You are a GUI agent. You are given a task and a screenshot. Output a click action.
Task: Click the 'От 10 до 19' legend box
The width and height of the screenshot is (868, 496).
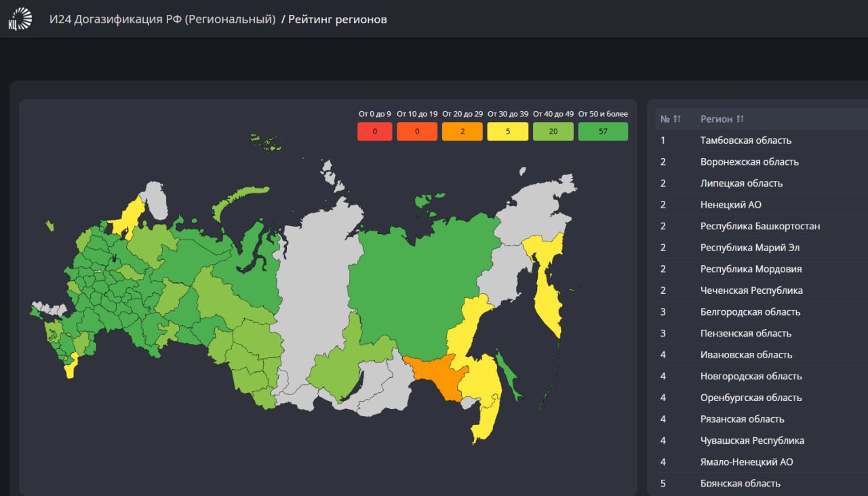click(417, 132)
